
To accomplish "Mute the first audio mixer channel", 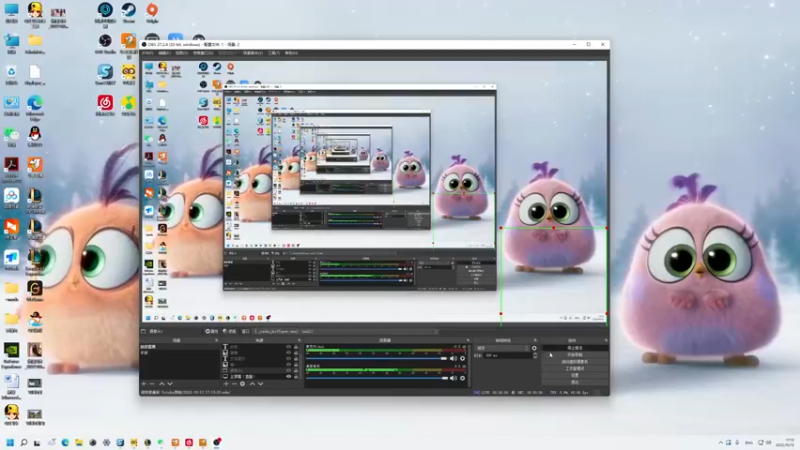I will click(x=453, y=359).
